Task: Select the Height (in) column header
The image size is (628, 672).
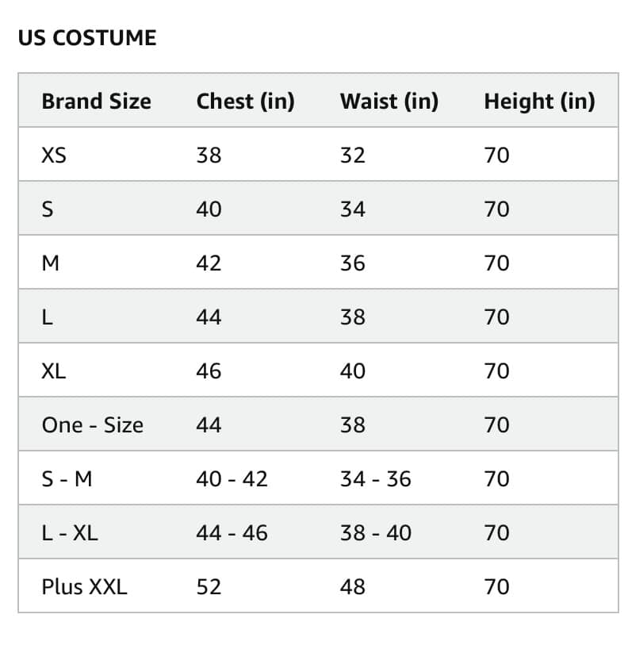Action: click(x=539, y=102)
